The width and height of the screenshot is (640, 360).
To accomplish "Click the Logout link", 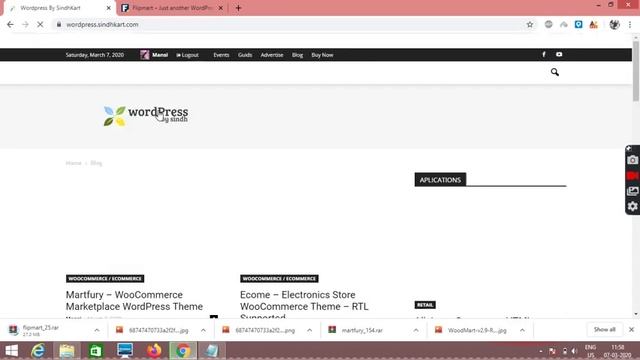I will click(x=187, y=55).
